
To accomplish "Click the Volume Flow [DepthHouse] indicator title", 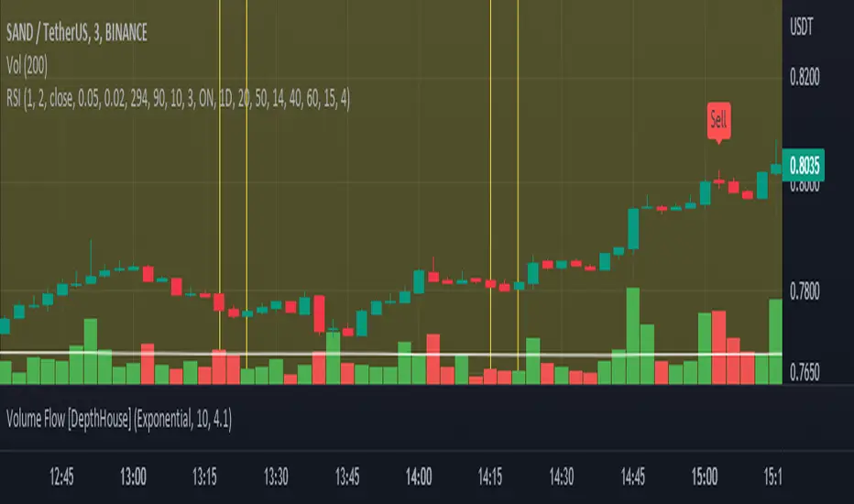I will [x=119, y=420].
